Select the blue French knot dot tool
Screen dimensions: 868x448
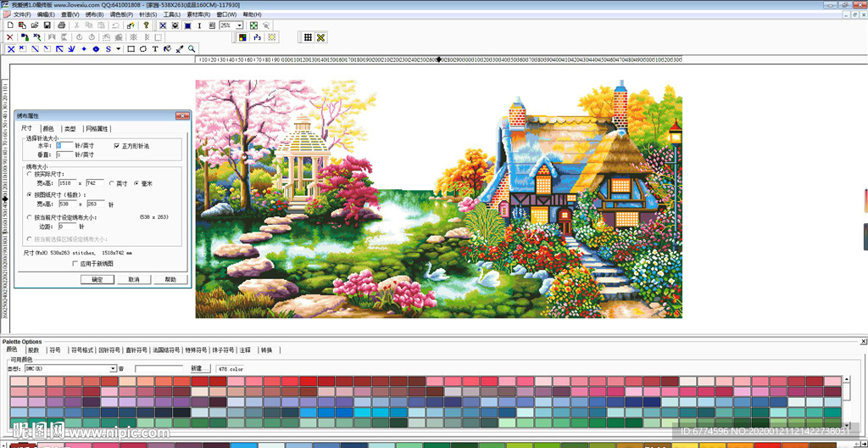coord(84,49)
